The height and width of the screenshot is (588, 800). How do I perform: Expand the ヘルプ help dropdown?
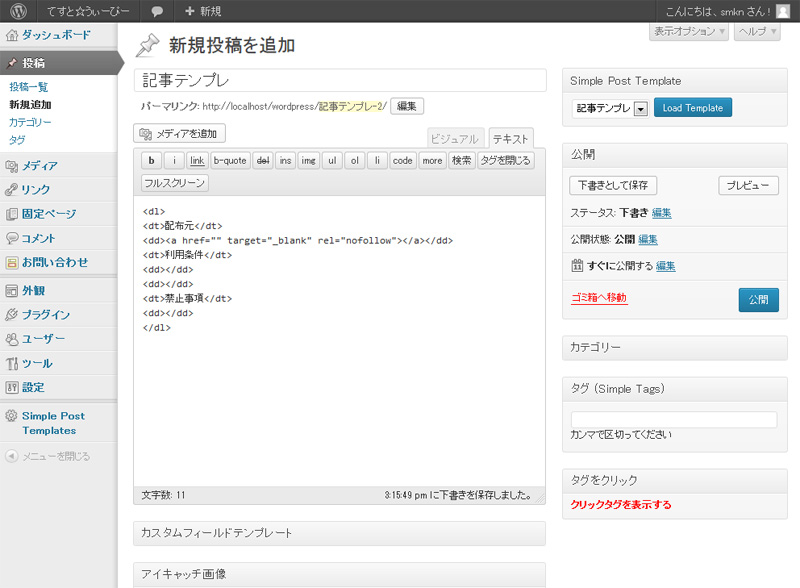[757, 32]
